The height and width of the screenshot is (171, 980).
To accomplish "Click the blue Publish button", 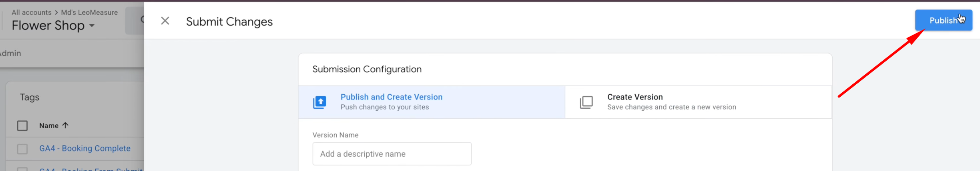I will pyautogui.click(x=943, y=20).
